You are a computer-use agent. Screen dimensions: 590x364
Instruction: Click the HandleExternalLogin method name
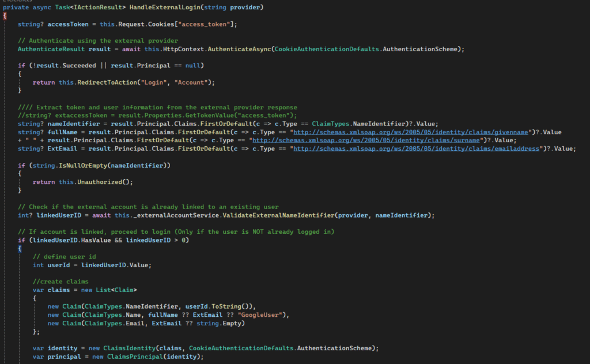coord(170,7)
